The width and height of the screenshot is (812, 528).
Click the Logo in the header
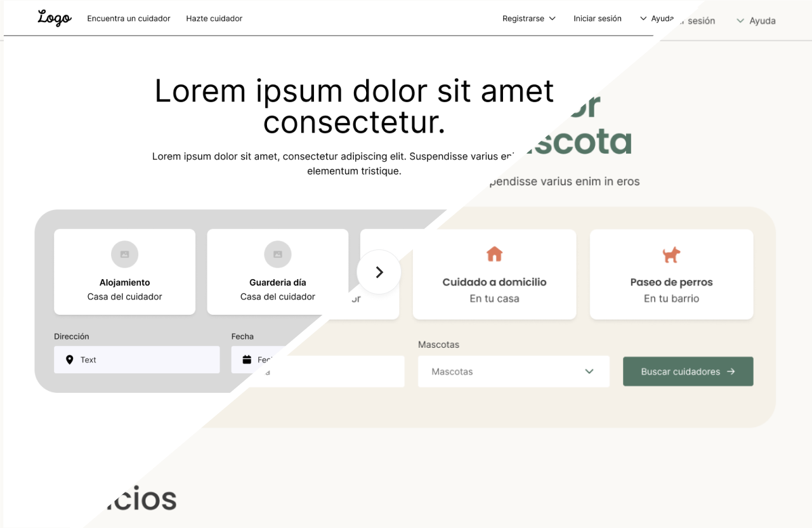tap(55, 18)
